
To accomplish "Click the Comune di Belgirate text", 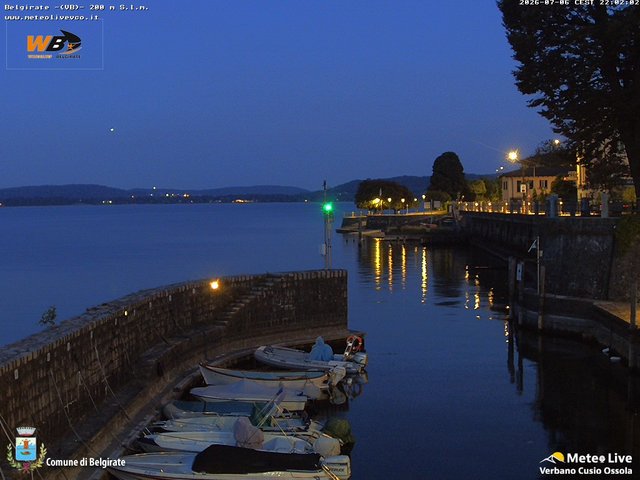I will point(85,462).
